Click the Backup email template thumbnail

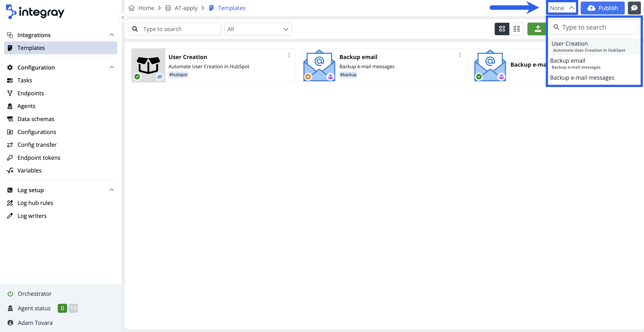coord(319,66)
